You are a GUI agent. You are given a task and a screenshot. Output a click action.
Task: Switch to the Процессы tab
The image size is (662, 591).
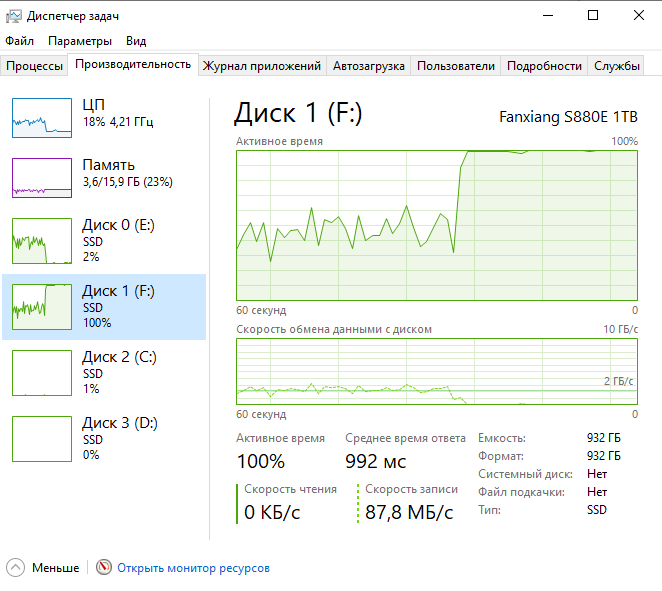tap(34, 66)
